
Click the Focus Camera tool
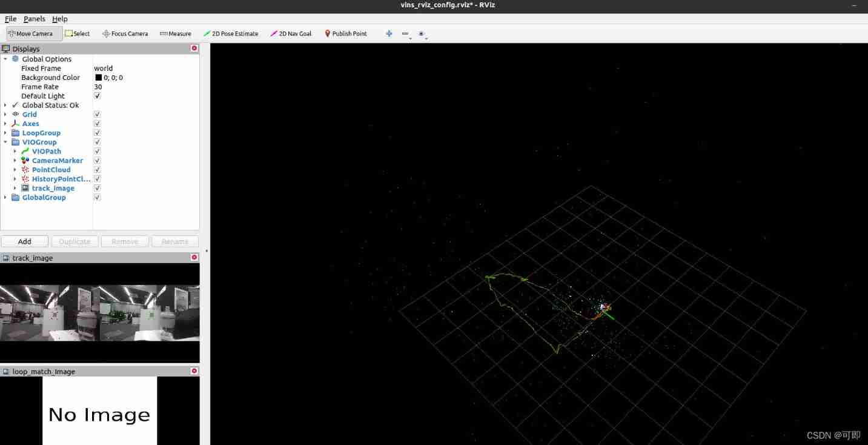pos(125,33)
